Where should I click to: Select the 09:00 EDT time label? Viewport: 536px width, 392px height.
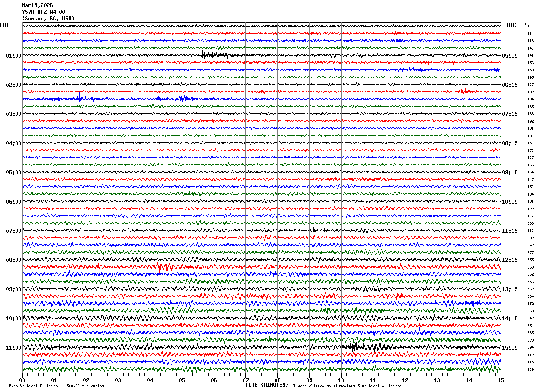point(14,289)
